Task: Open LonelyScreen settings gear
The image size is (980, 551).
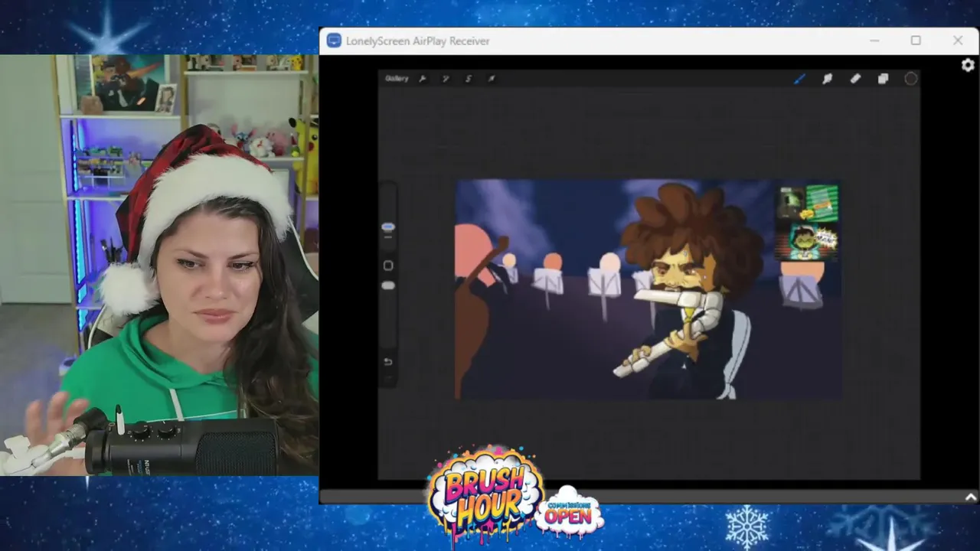Action: point(968,66)
